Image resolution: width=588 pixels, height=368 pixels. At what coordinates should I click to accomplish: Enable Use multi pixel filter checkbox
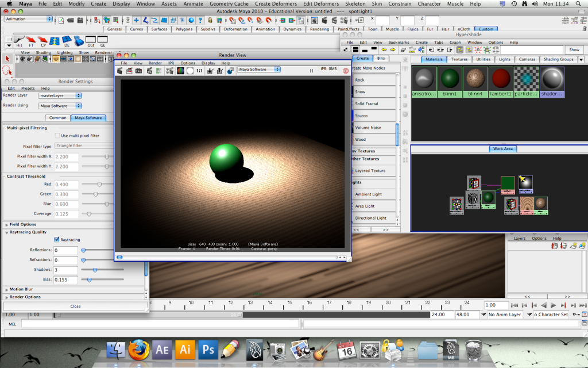(x=57, y=136)
